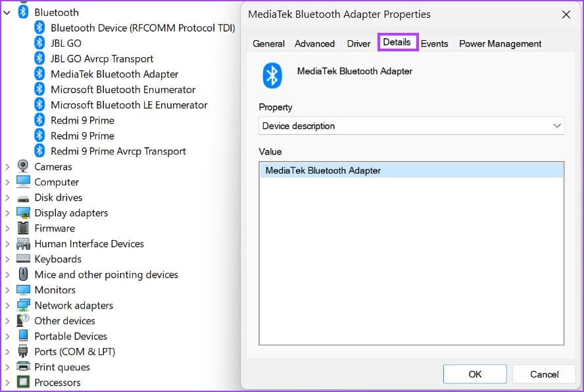Select the Keyboards category label

pyautogui.click(x=58, y=259)
